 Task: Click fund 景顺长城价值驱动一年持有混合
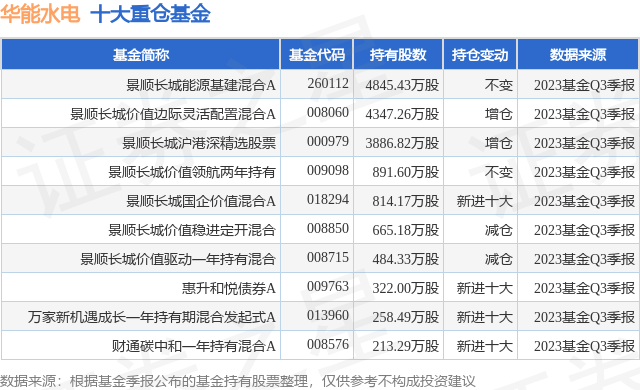(178, 259)
